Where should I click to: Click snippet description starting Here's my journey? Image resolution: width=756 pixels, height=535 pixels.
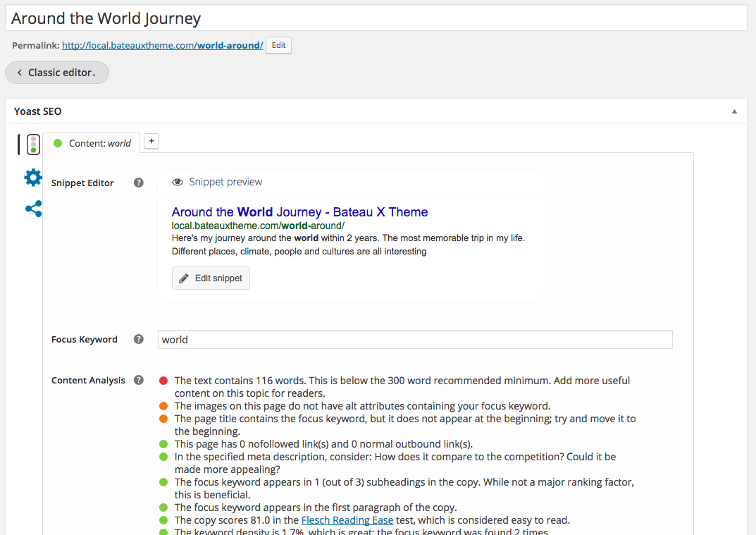pyautogui.click(x=348, y=245)
